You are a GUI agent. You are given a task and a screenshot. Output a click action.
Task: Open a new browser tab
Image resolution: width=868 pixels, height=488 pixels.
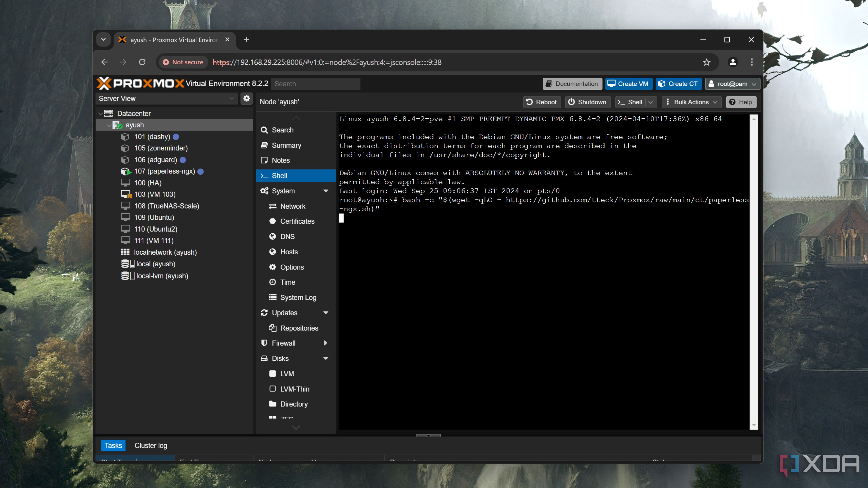pyautogui.click(x=246, y=40)
